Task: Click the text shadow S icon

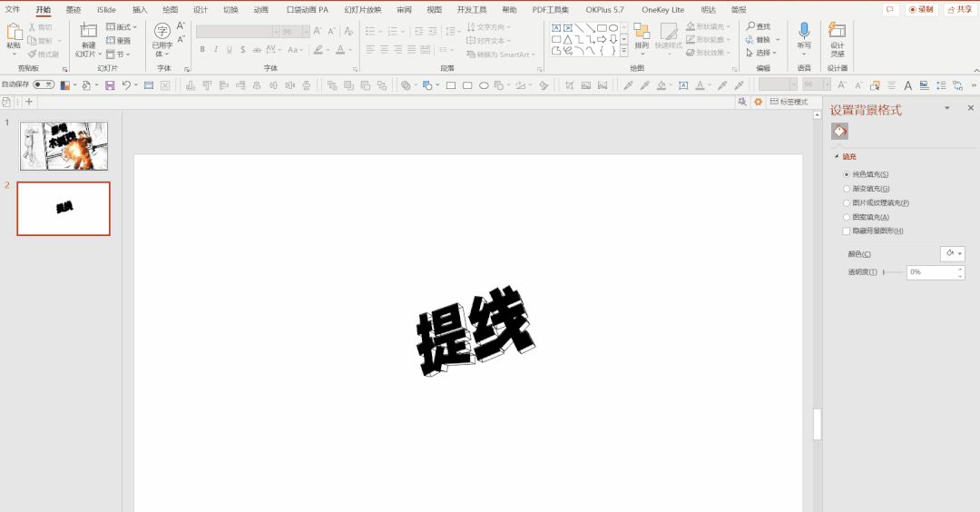Action: 242,49
